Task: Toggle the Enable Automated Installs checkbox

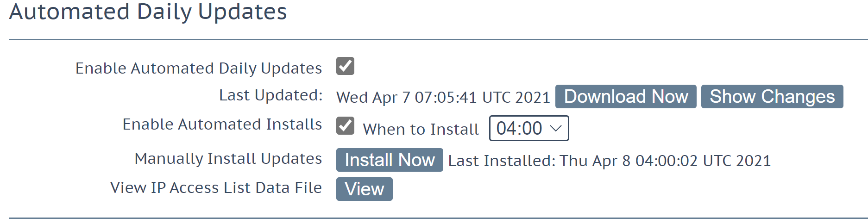Action: coord(345,126)
